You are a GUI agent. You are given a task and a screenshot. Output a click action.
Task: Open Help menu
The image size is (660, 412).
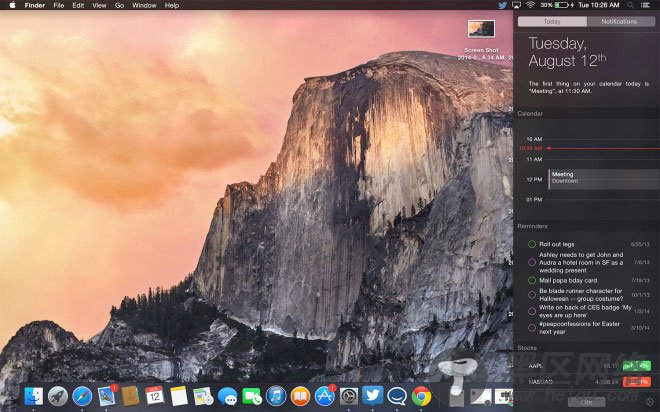172,5
